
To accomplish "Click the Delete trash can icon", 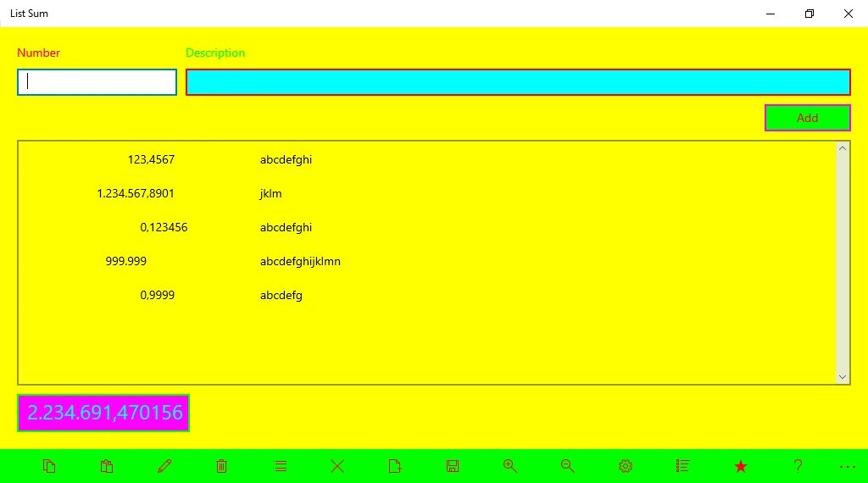I will pos(221,466).
